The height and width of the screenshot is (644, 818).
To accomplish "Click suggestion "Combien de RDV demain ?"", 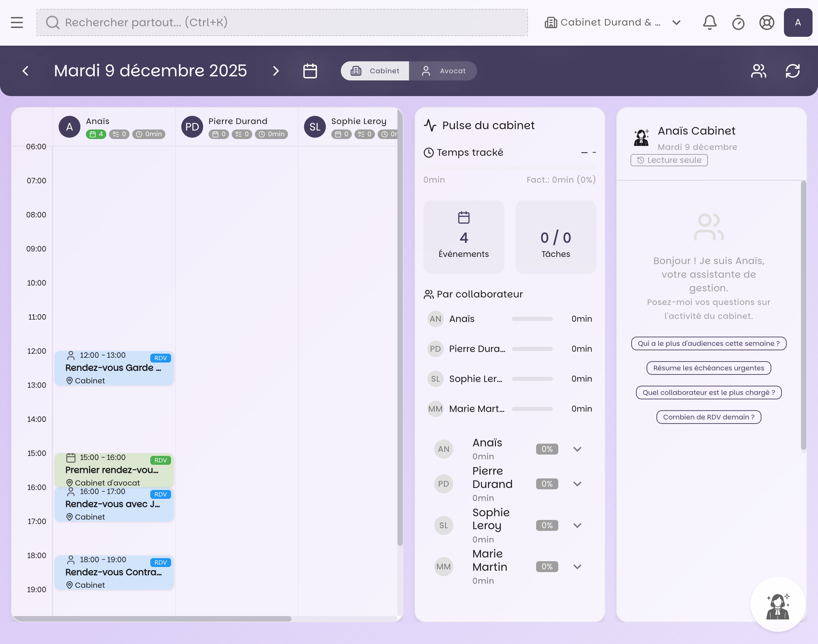I will point(708,417).
